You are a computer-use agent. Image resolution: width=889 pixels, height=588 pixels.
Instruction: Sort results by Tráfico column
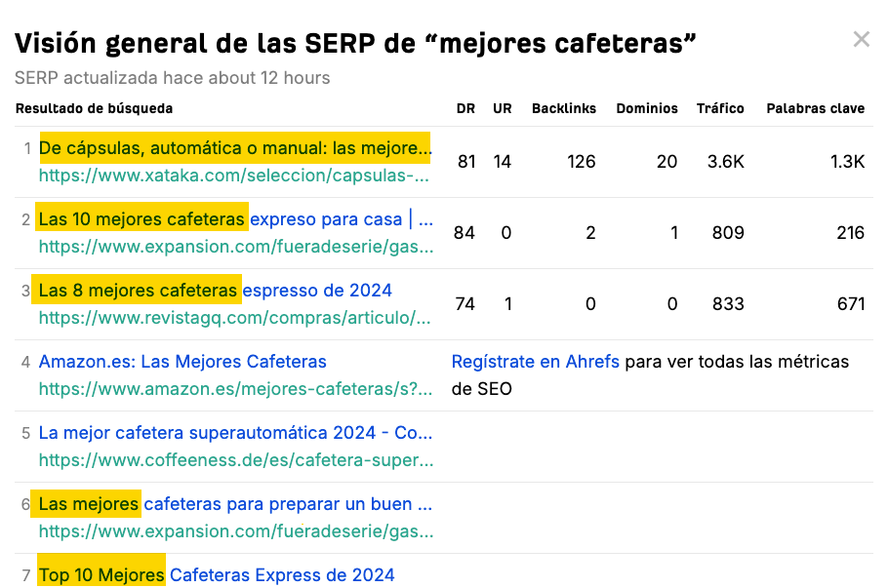(720, 108)
